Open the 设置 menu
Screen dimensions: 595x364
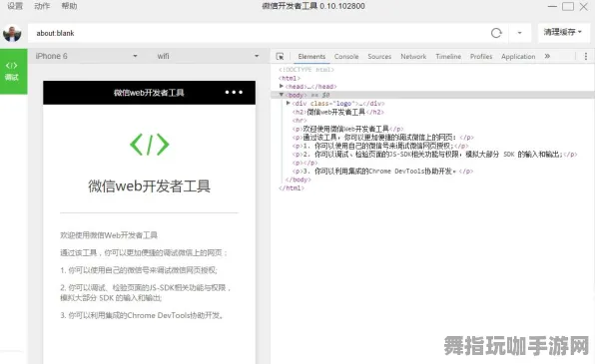tap(15, 6)
